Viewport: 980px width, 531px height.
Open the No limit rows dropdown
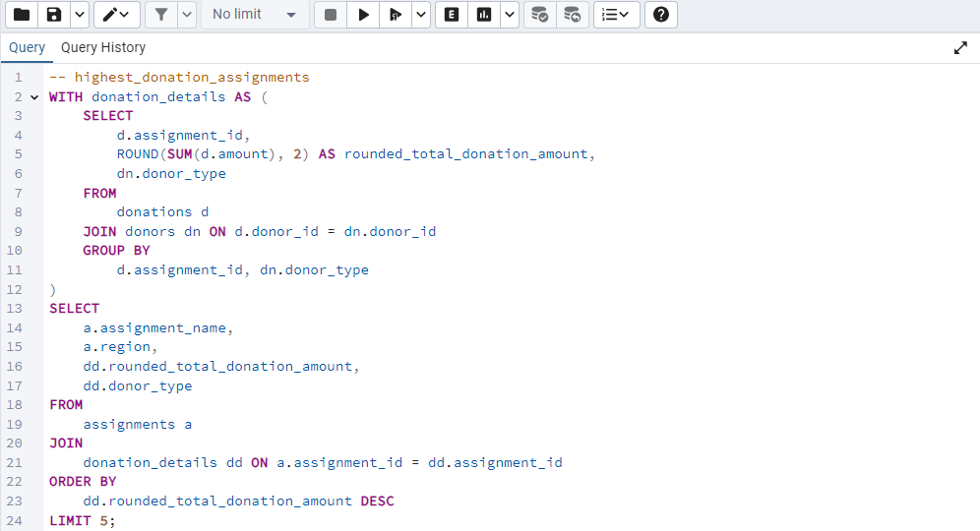coord(255,15)
